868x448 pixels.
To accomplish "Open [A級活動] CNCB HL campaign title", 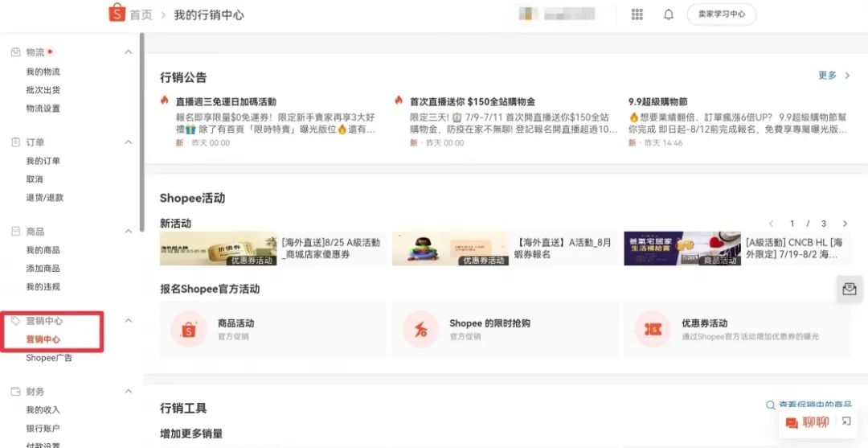I will (794, 249).
